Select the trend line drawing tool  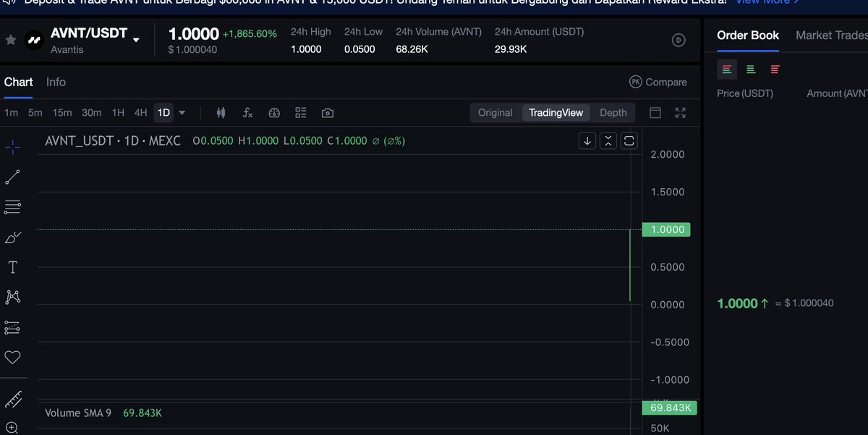13,177
